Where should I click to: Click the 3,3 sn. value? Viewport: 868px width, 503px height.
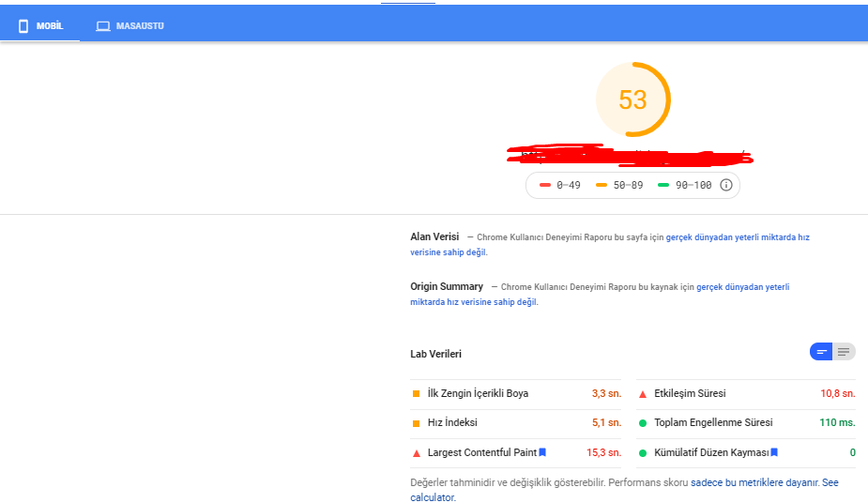click(607, 393)
